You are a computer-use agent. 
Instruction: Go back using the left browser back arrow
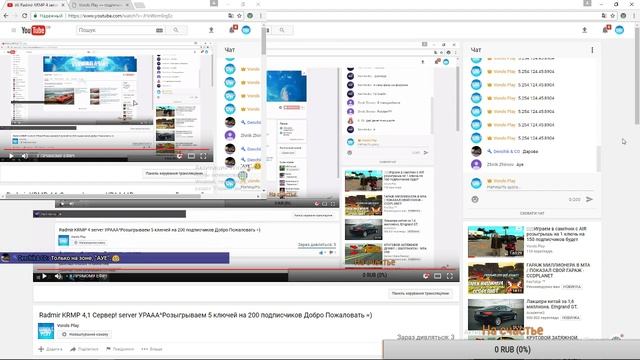click(x=6, y=16)
